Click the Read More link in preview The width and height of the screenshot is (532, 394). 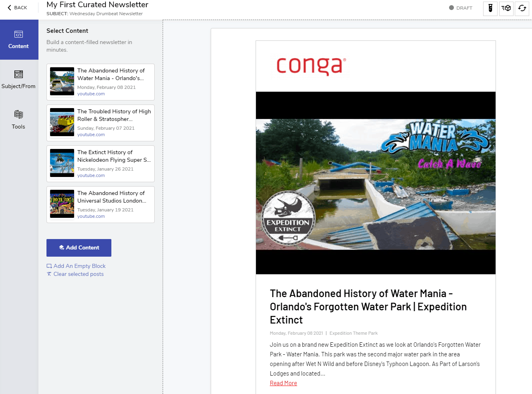[283, 383]
